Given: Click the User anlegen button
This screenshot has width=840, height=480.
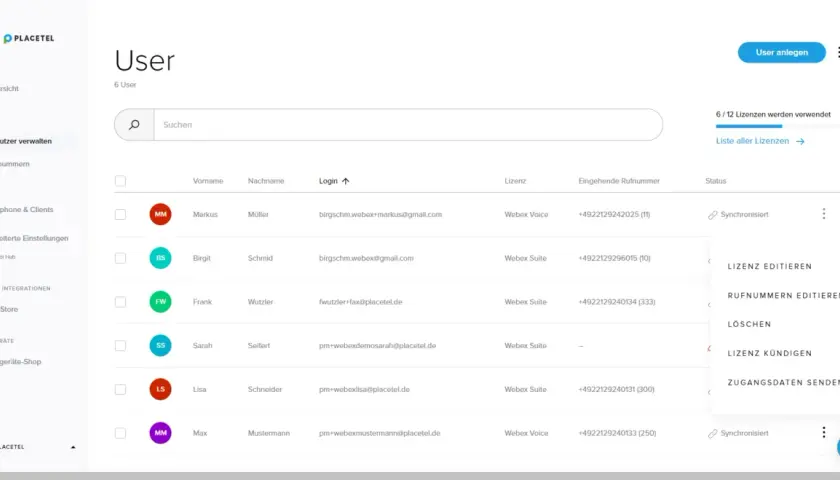Looking at the screenshot, I should tap(782, 52).
